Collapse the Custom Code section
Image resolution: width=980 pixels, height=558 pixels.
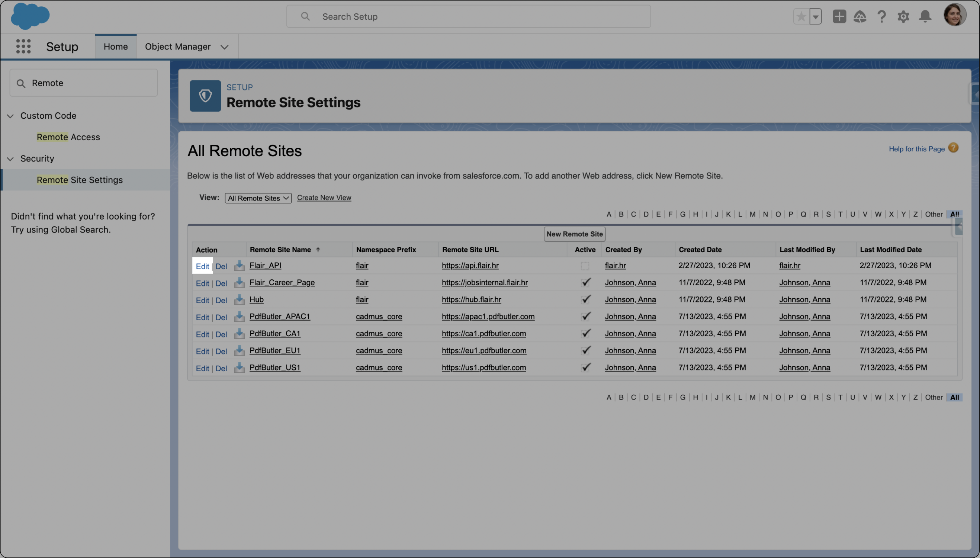click(10, 116)
